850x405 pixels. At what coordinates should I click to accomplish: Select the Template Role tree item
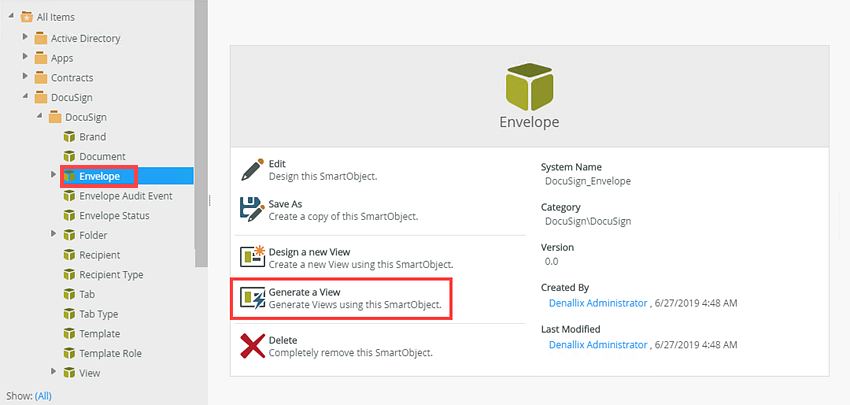110,353
